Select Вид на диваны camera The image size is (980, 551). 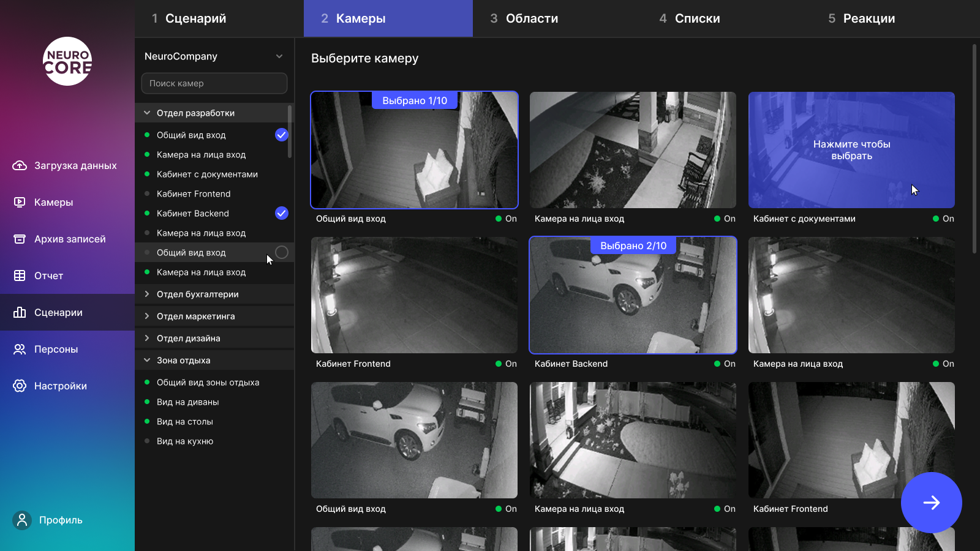pyautogui.click(x=214, y=402)
